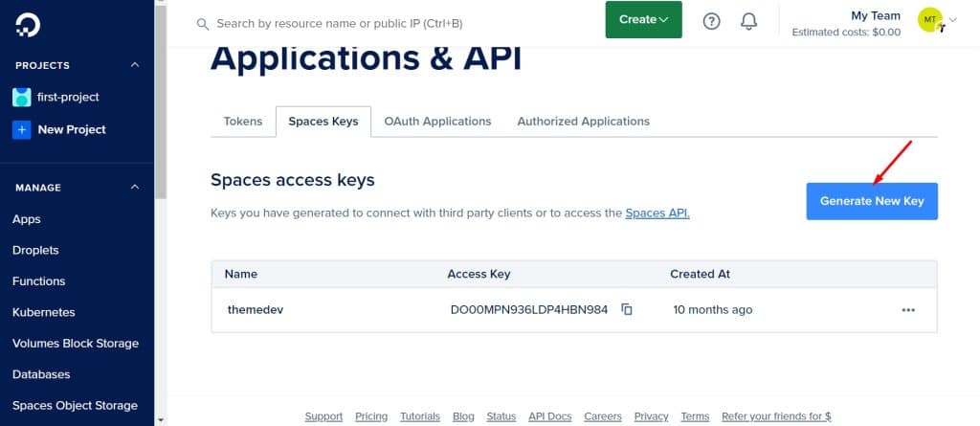Viewport: 980px width, 426px height.
Task: Click the sidebar vertical scrollbar thumb
Action: pos(161,101)
